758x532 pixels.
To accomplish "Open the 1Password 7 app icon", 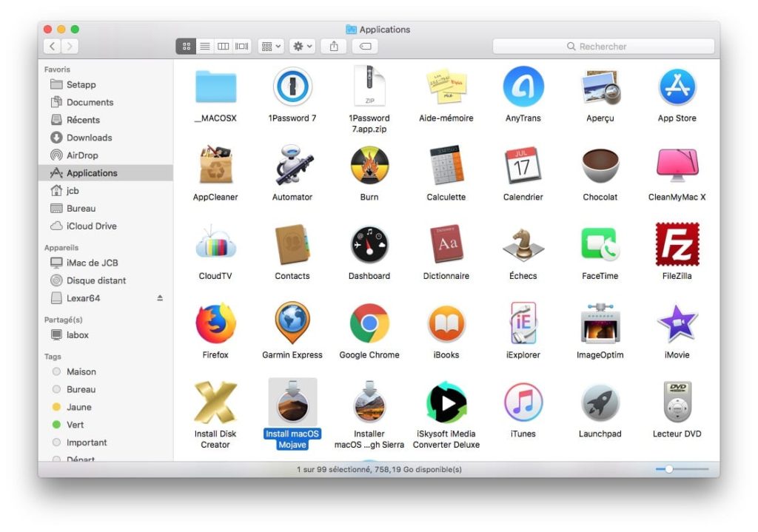I will click(292, 87).
